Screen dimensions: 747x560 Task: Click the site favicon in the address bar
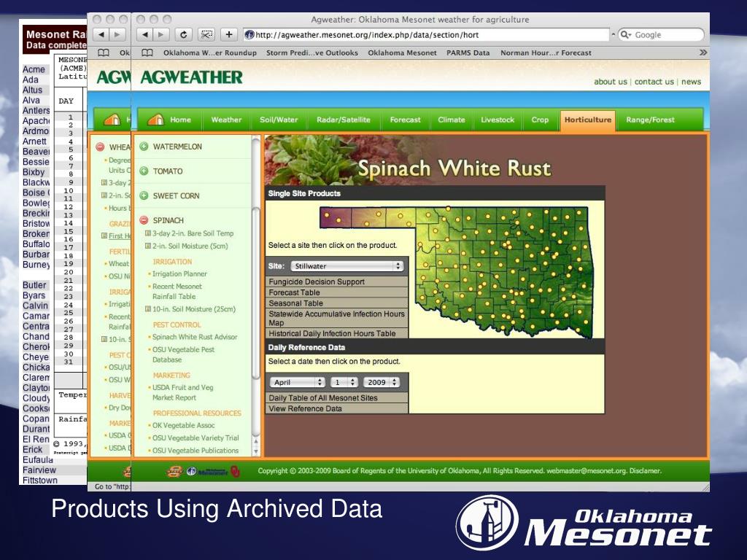point(249,35)
